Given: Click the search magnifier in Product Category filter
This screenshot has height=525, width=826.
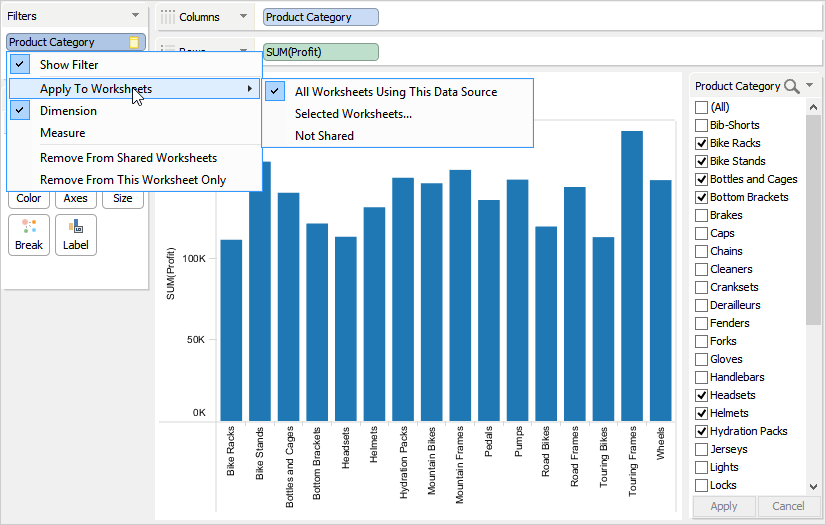Looking at the screenshot, I should coord(791,86).
